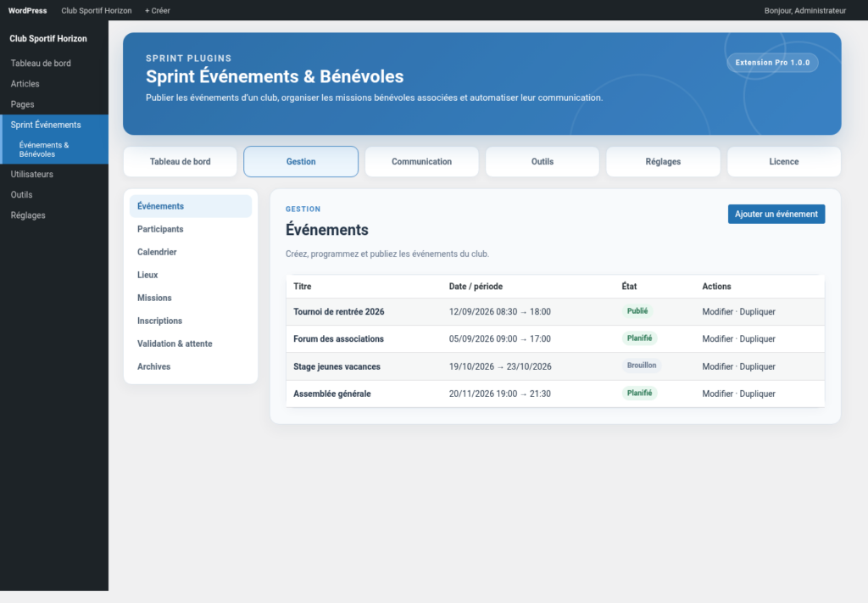Viewport: 868px width, 603px height.
Task: Select Événements in Gestion submenu
Action: tap(191, 206)
